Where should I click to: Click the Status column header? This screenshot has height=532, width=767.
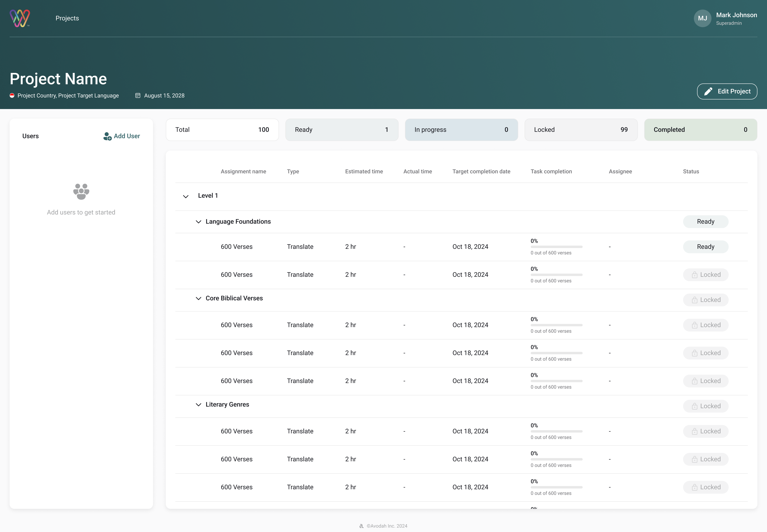coord(691,171)
